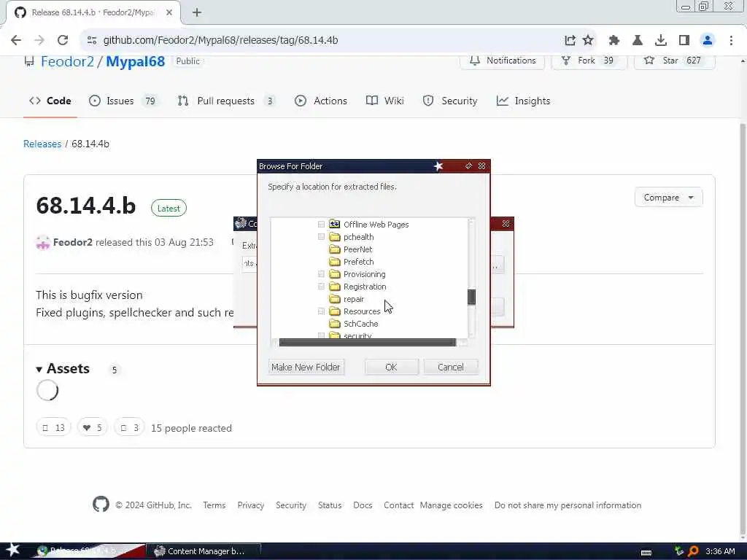Select the pchealth folder

pos(358,237)
